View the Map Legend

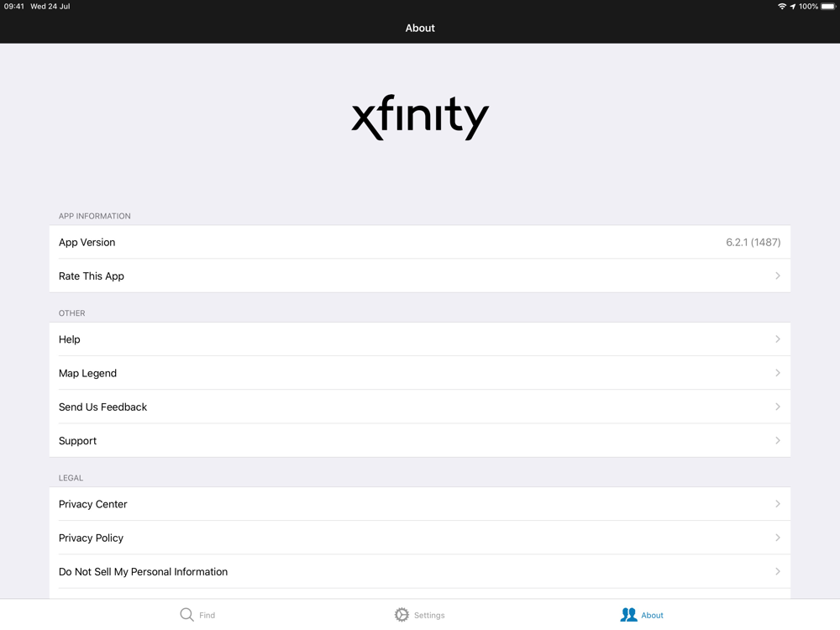420,373
